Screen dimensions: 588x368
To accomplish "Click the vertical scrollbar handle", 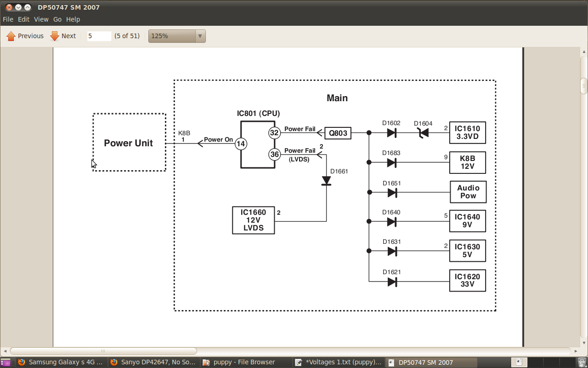I will pos(584,86).
